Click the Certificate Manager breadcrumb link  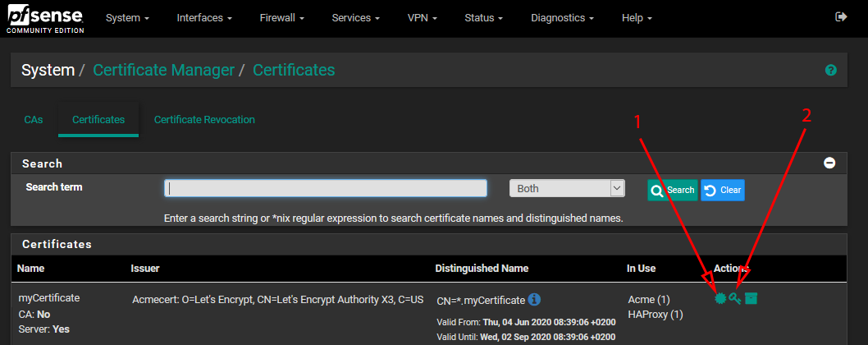tap(163, 71)
